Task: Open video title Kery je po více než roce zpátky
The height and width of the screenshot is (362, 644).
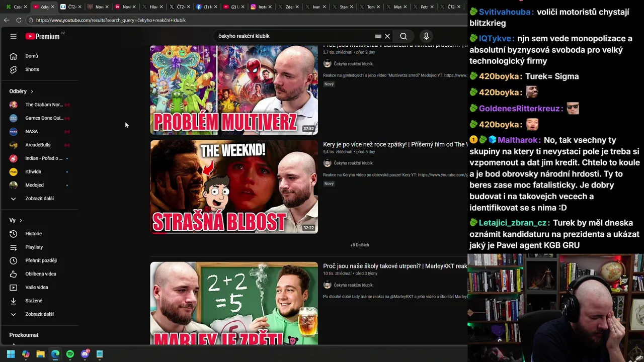Action: point(394,145)
